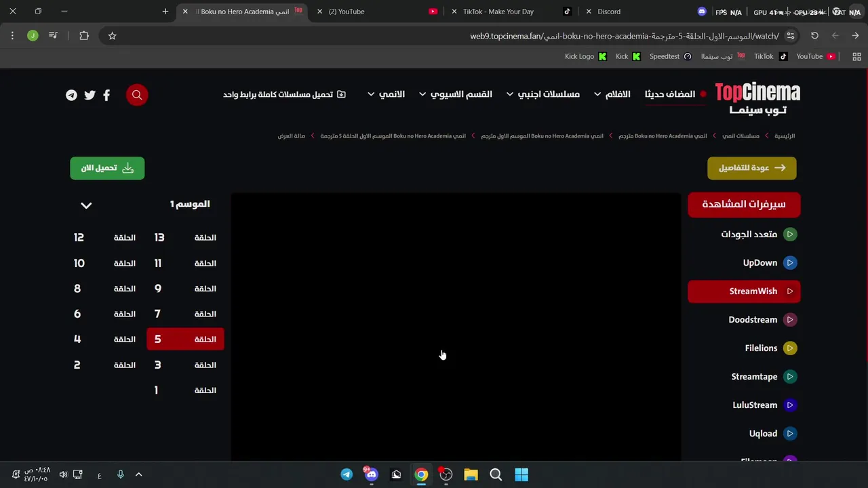The width and height of the screenshot is (868, 488).
Task: Open the Kick Logo bookmark
Action: pos(585,56)
